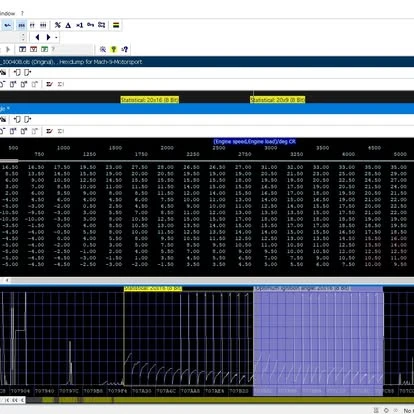Click the middle circular status bar icon
Viewport: 414px width, 414px height.
point(386,410)
